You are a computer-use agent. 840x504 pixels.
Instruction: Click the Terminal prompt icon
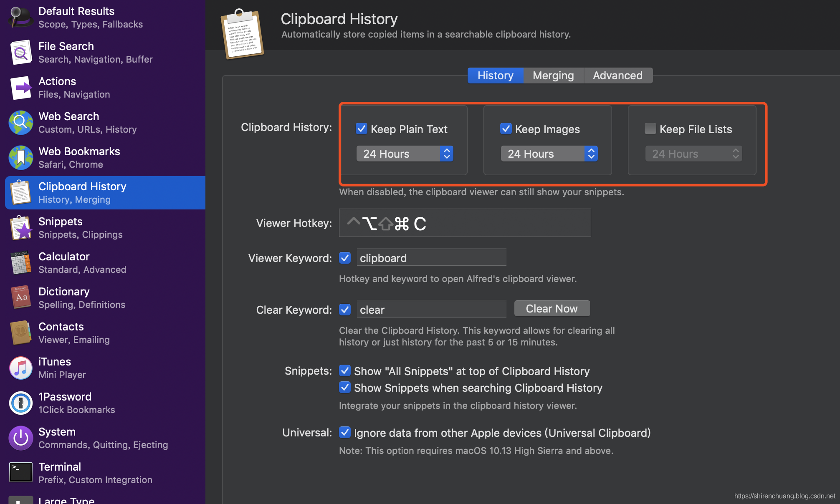point(20,472)
